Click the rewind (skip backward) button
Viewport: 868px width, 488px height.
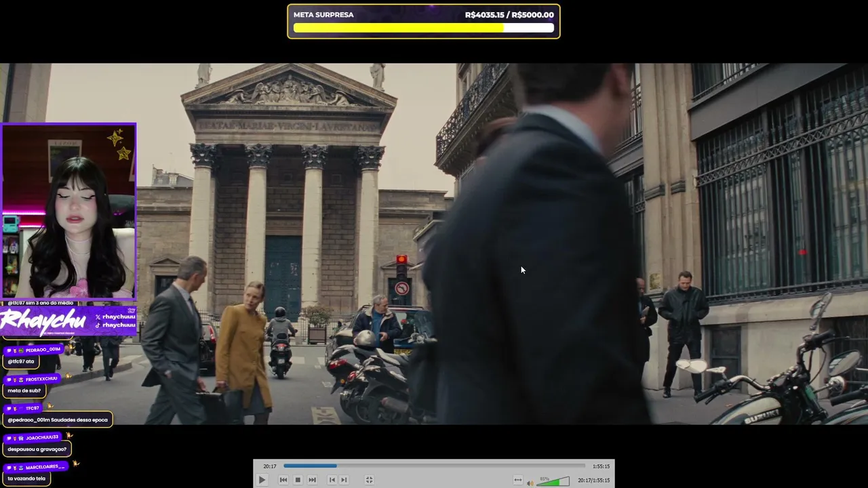point(283,480)
